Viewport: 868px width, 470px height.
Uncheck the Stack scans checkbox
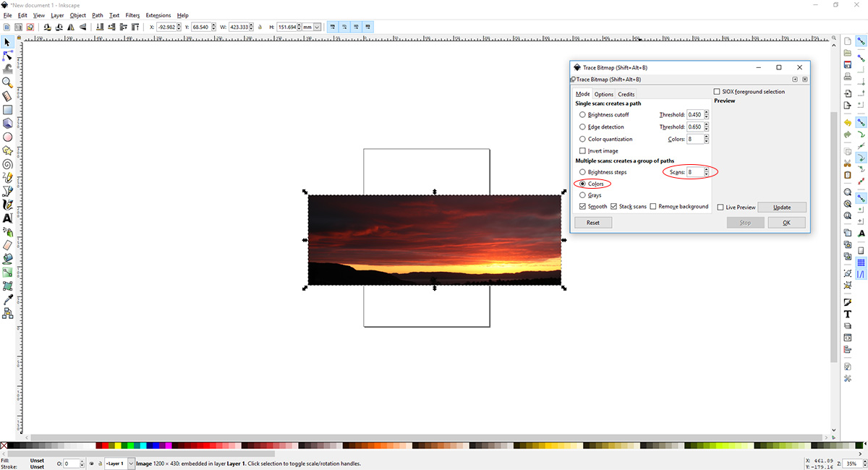(x=613, y=207)
